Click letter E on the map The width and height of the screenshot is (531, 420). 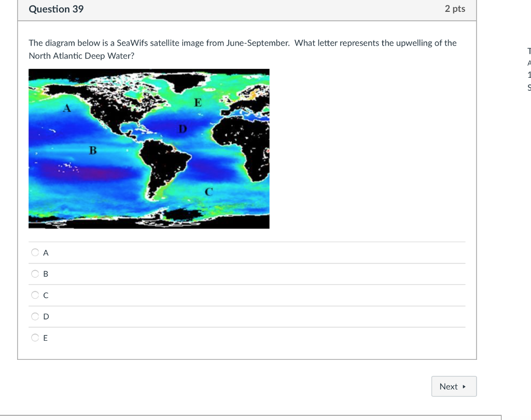point(198,102)
